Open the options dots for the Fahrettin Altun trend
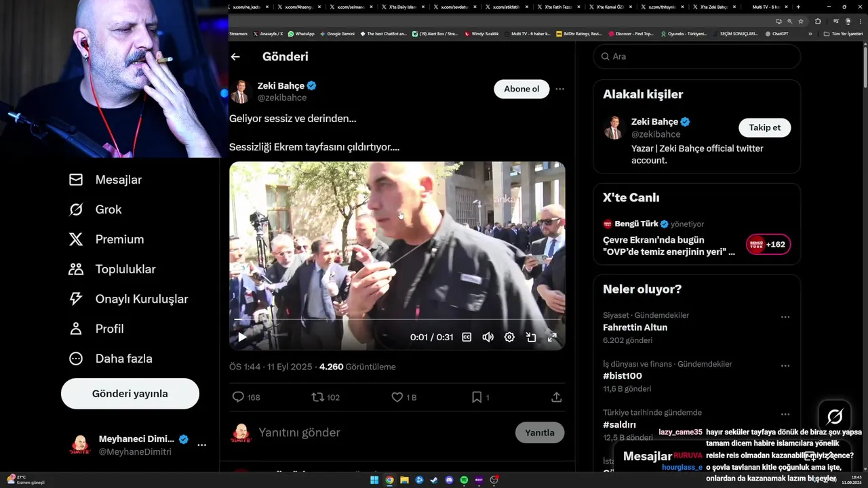868x488 pixels. (x=785, y=317)
